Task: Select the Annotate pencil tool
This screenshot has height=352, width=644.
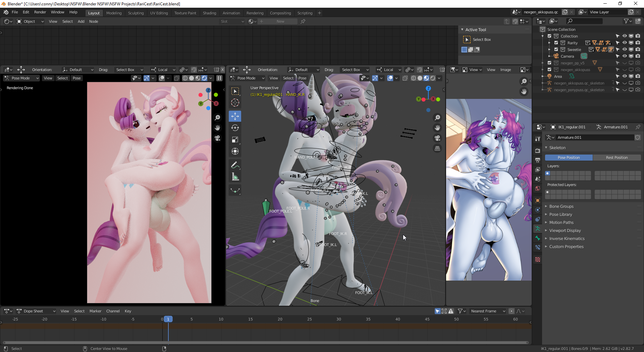Action: (x=235, y=165)
